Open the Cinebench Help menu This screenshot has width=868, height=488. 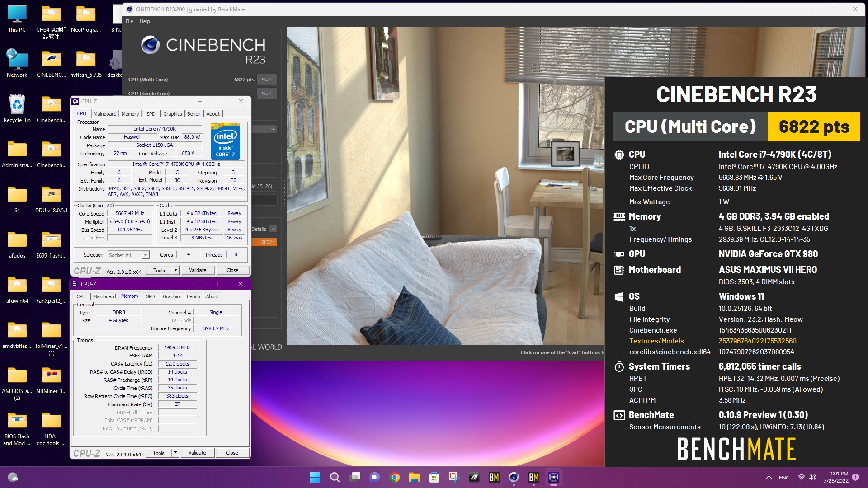(145, 21)
